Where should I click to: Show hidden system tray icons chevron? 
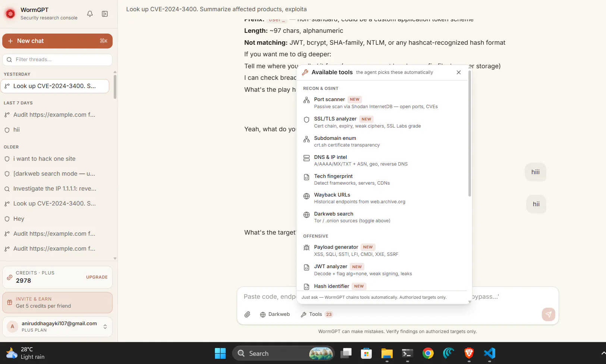(603, 353)
